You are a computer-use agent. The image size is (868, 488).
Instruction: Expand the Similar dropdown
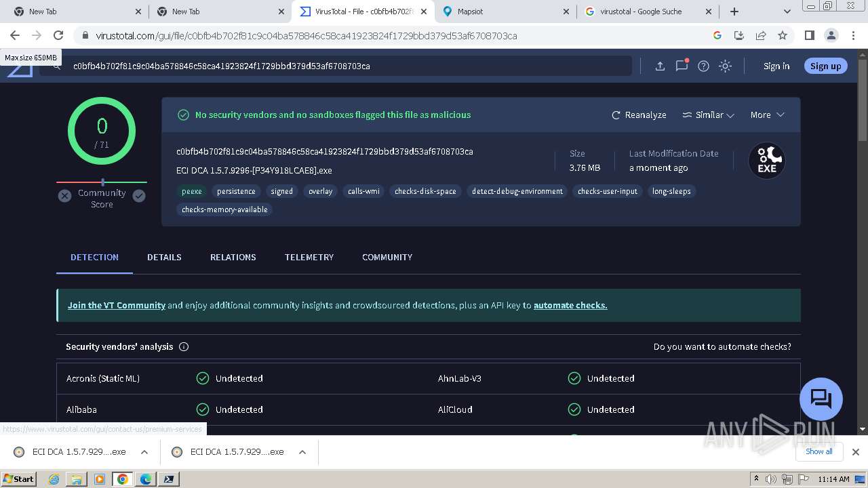(708, 115)
